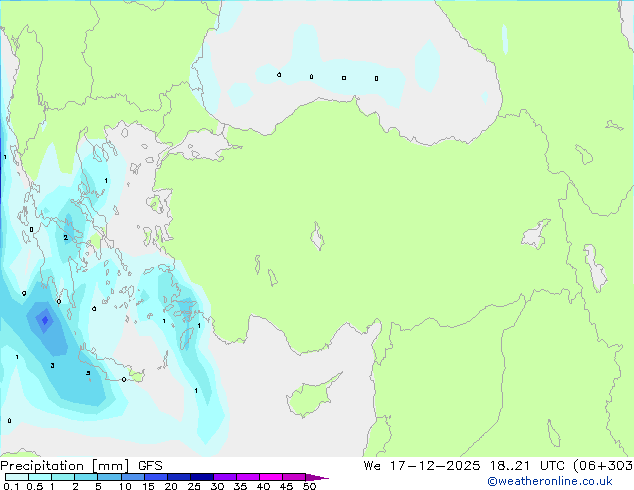Click the '2' precipitation value over central Greece
Viewport: 634px width, 490px height.
tap(66, 238)
